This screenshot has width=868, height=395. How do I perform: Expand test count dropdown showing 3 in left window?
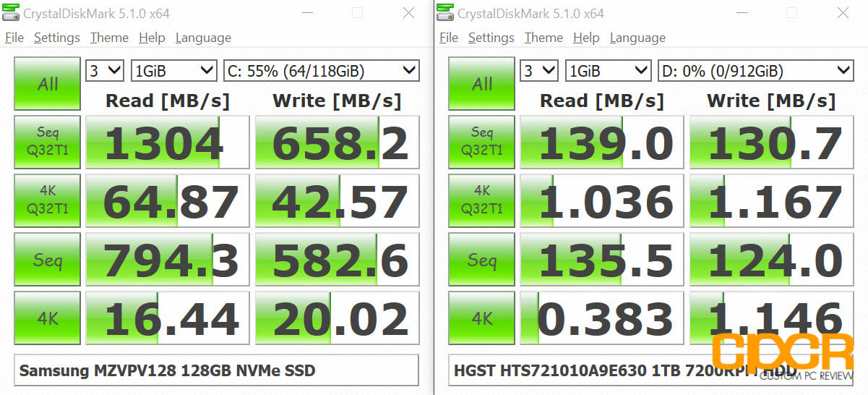click(x=105, y=70)
